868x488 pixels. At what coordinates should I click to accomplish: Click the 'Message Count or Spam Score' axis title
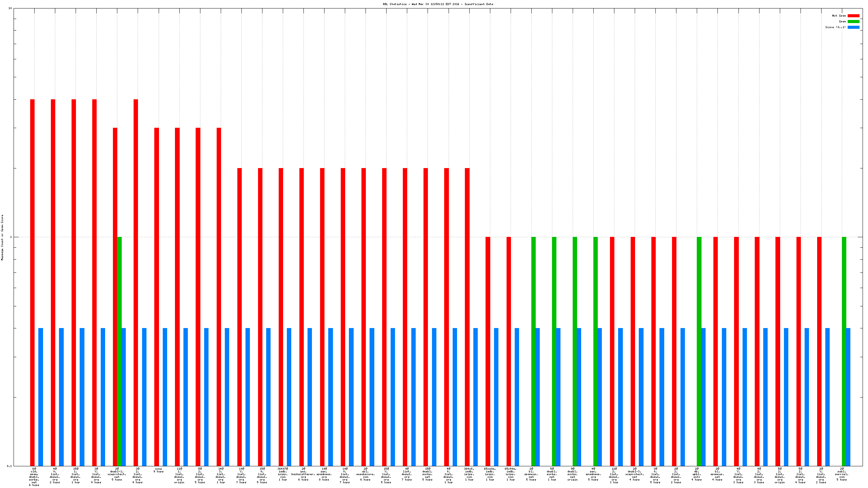coord(2,237)
